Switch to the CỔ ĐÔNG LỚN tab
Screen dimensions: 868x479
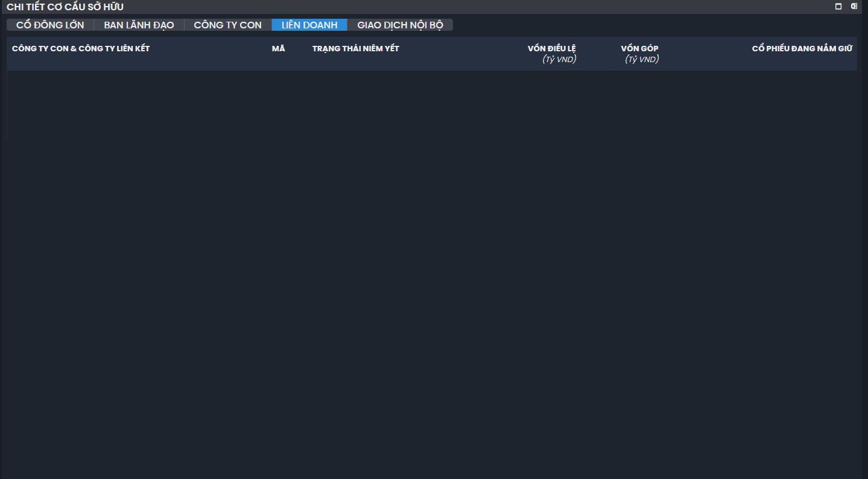[50, 25]
